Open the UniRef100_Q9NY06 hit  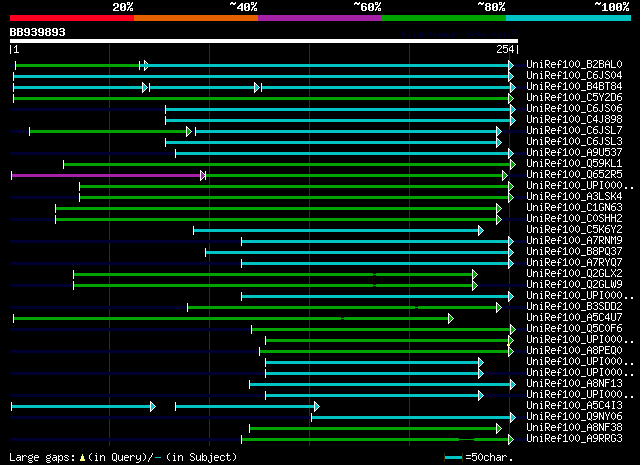(x=574, y=417)
